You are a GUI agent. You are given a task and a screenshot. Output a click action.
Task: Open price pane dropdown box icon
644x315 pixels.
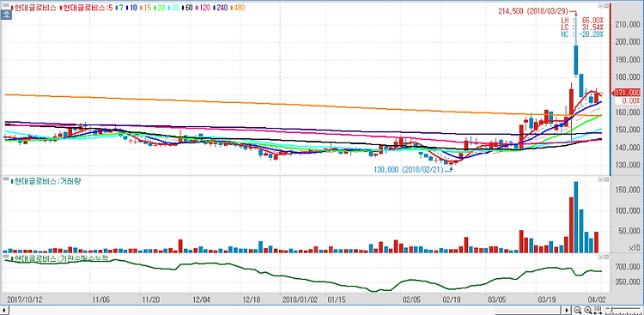point(600,6)
